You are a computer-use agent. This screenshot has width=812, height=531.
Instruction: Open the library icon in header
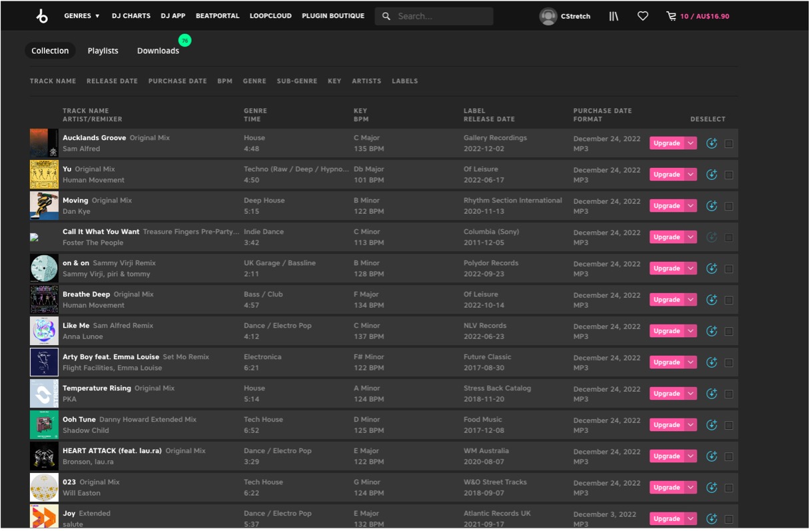tap(613, 16)
